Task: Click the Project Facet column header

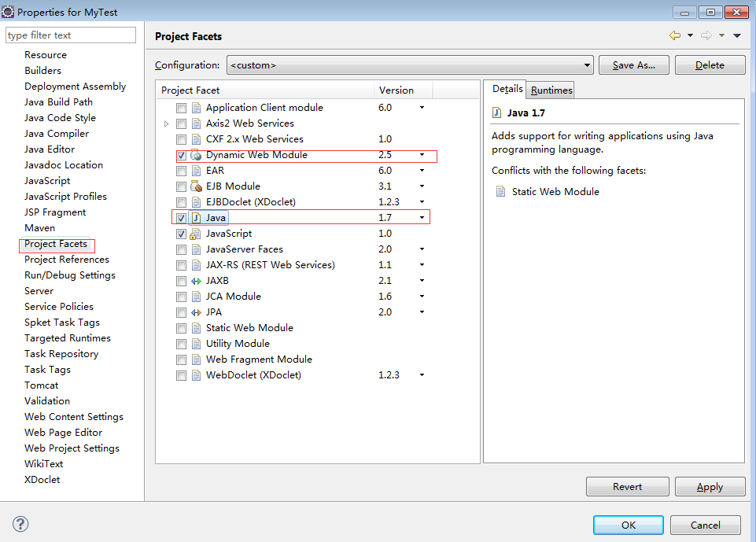Action: click(264, 90)
